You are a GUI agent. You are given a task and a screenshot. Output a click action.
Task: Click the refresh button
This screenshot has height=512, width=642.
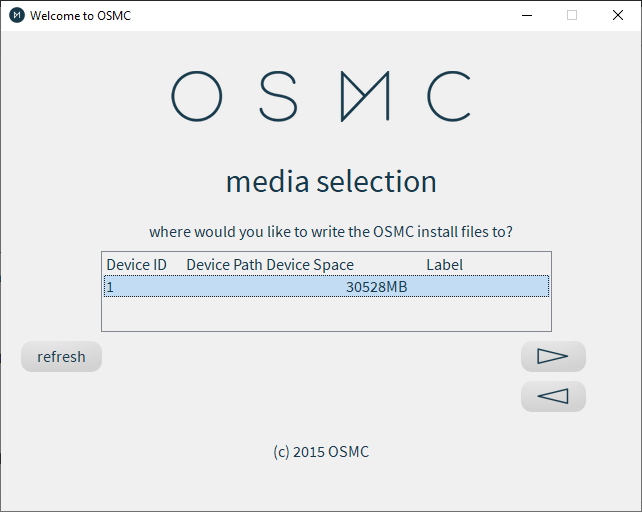coord(61,356)
